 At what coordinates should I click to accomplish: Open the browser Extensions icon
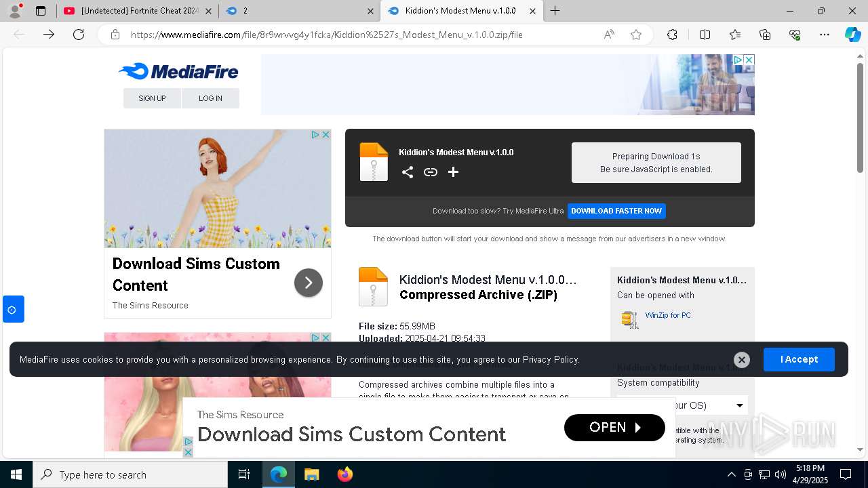[x=672, y=35]
